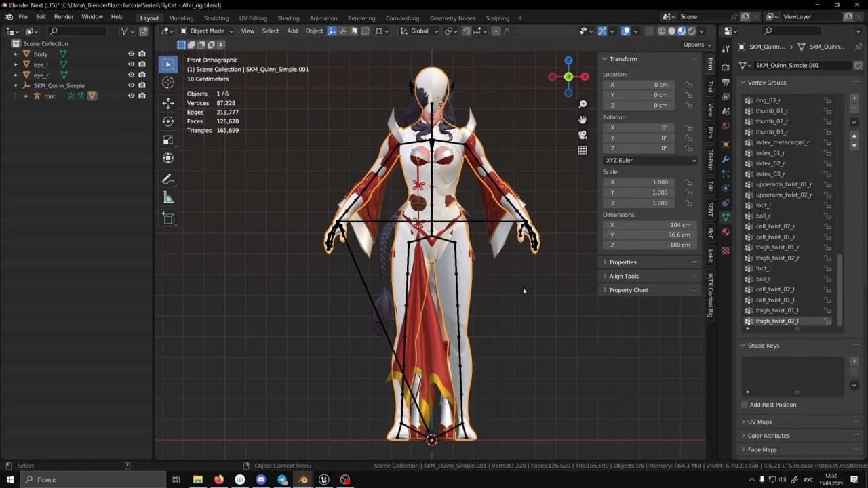868x488 pixels.
Task: Open the XYZ Euler rotation mode dropdown
Action: [x=650, y=161]
